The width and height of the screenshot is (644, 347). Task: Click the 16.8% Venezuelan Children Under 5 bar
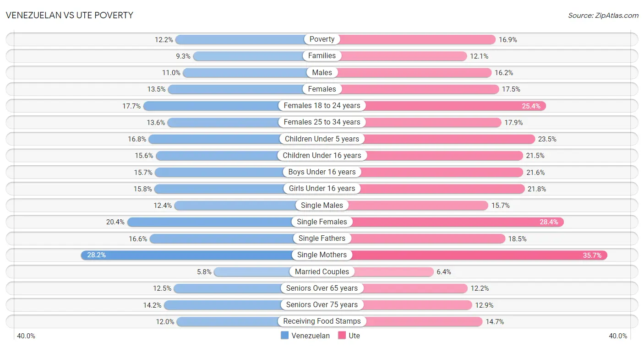(x=235, y=139)
